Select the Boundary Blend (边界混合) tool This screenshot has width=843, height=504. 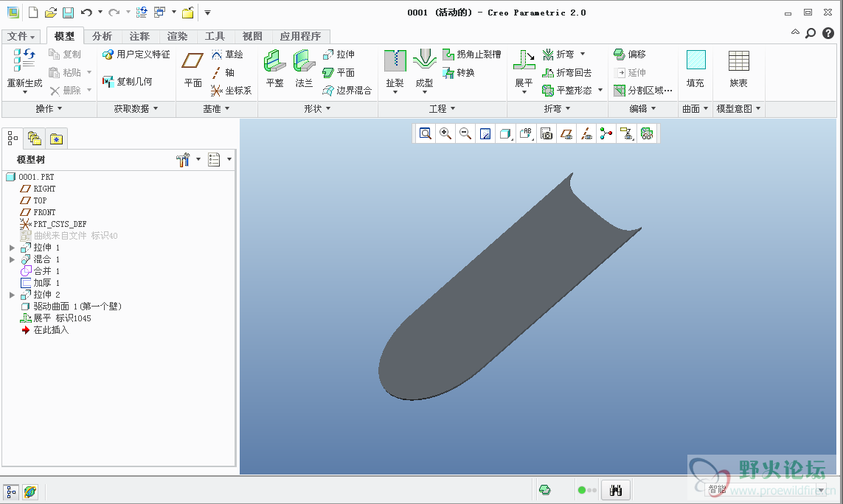(x=347, y=91)
